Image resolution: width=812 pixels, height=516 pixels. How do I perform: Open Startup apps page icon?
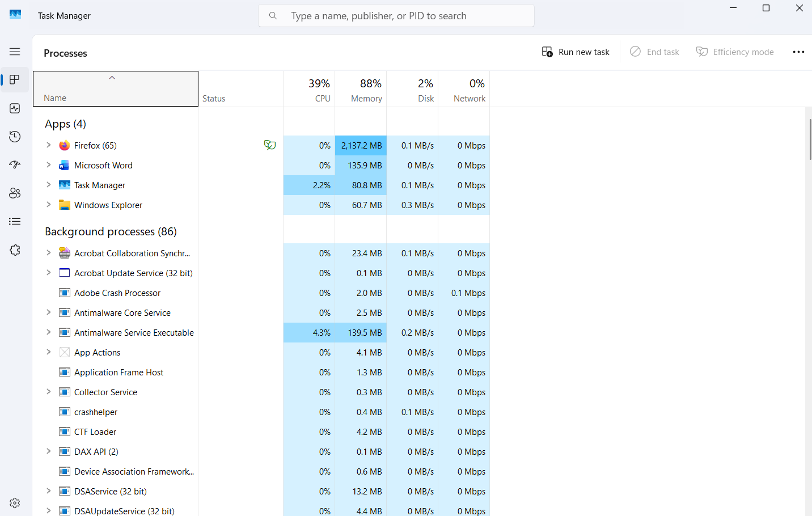click(x=15, y=165)
